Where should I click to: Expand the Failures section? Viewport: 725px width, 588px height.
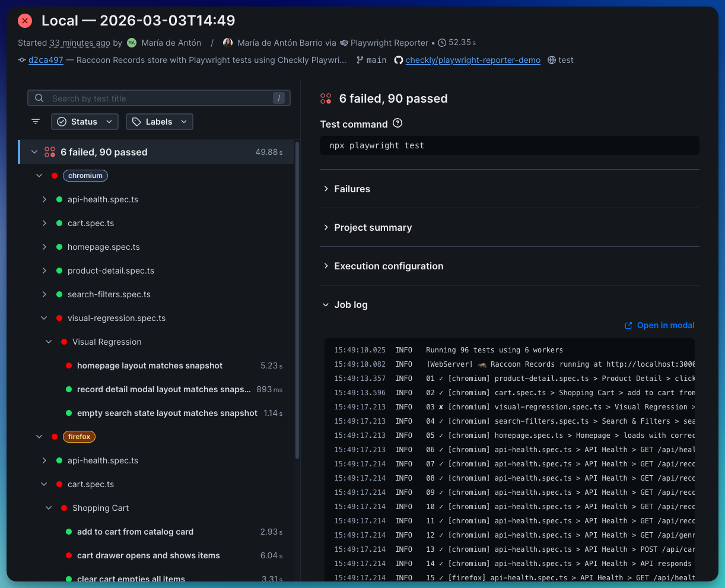tap(352, 189)
